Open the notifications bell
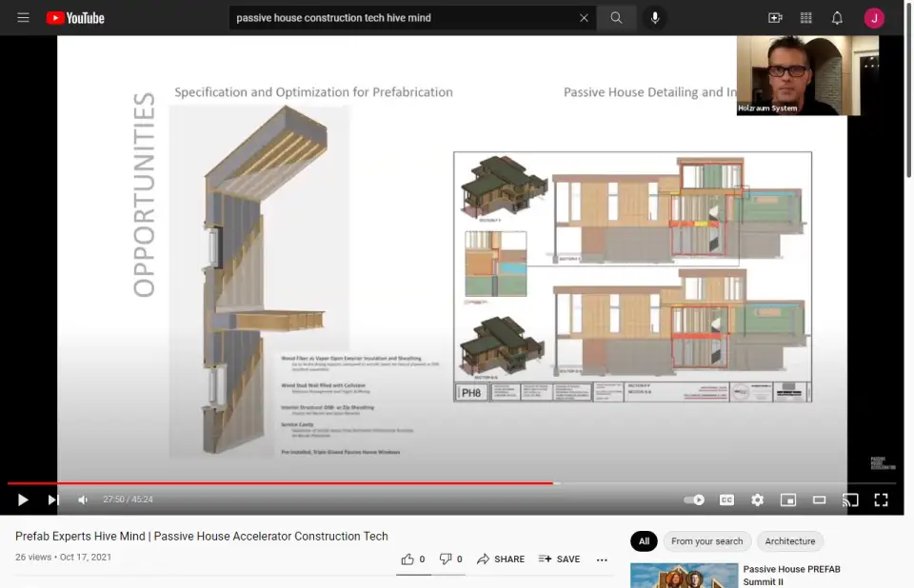This screenshot has height=588, width=914. click(x=837, y=18)
